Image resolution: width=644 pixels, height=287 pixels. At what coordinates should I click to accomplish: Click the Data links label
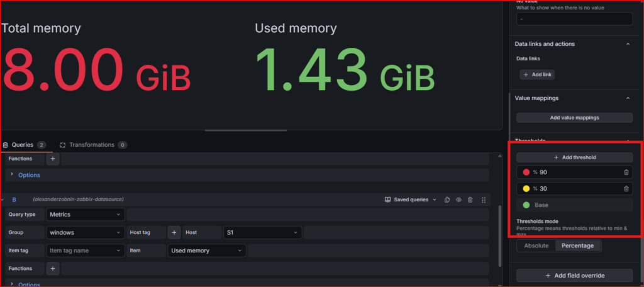(x=528, y=59)
